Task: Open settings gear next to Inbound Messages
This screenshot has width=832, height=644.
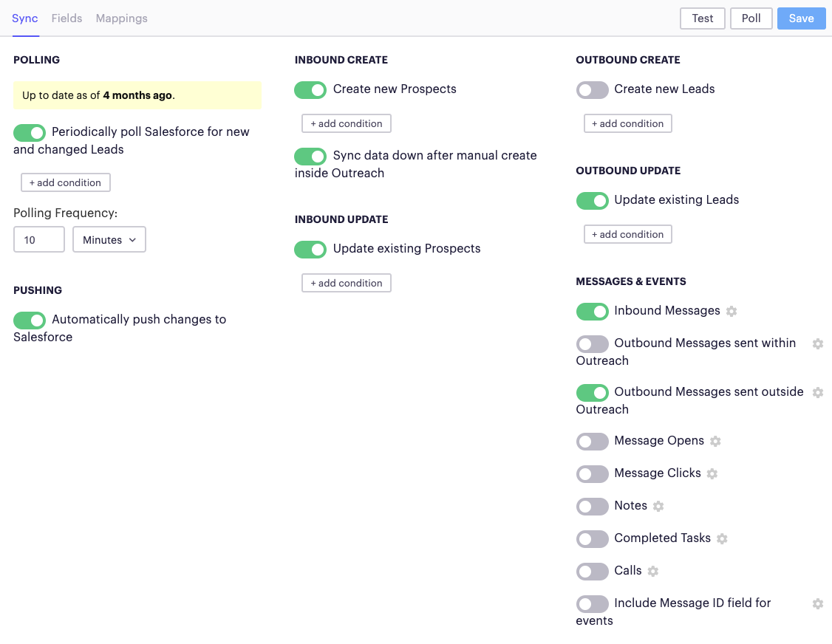Action: click(732, 311)
